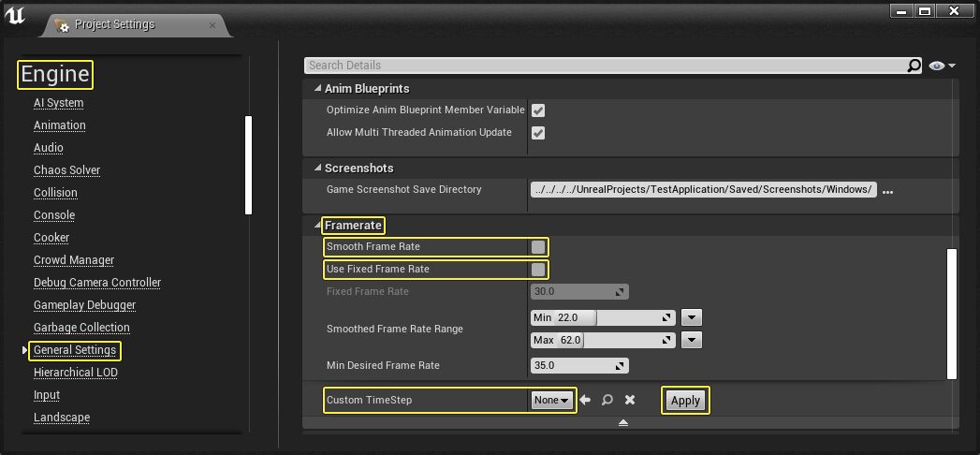980x455 pixels.
Task: Enable the Smooth Frame Rate checkbox
Action: pyautogui.click(x=538, y=247)
